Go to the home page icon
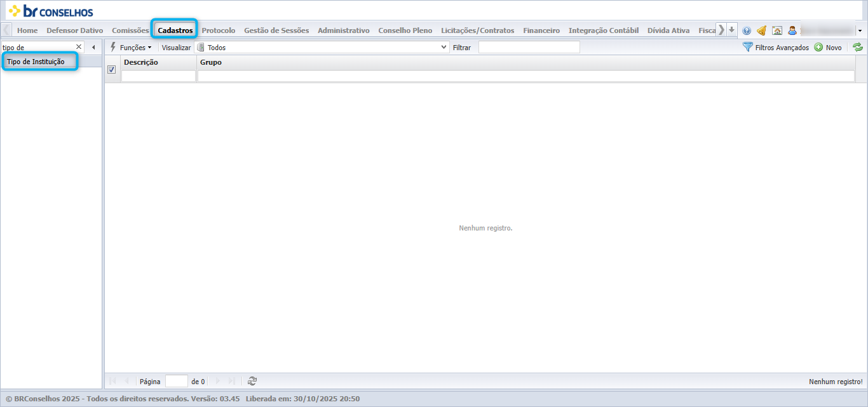The width and height of the screenshot is (868, 407). 777,30
